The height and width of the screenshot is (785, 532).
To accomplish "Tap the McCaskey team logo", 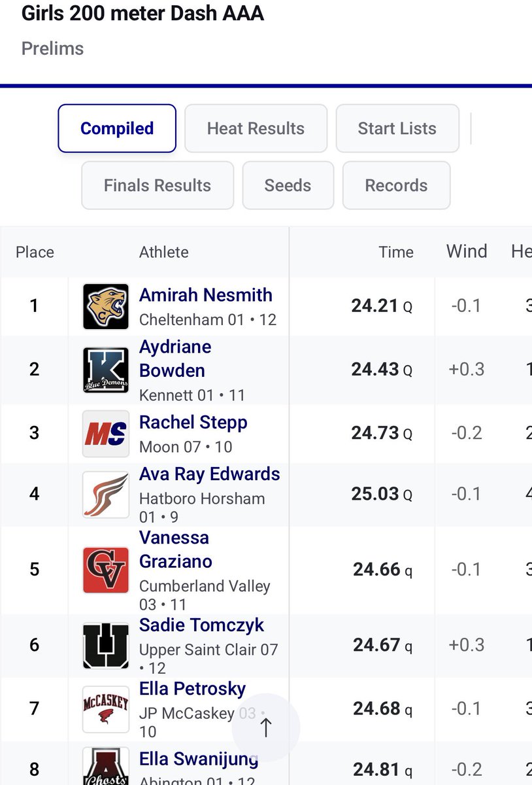I will point(106,709).
